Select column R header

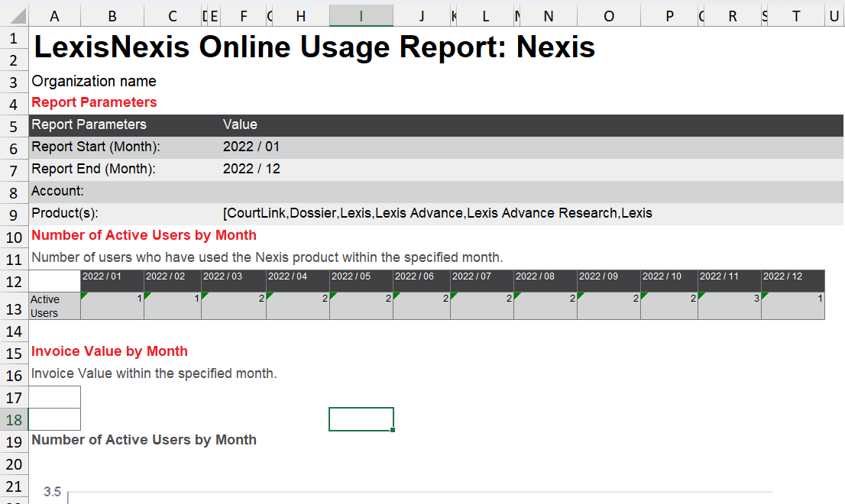coord(733,16)
